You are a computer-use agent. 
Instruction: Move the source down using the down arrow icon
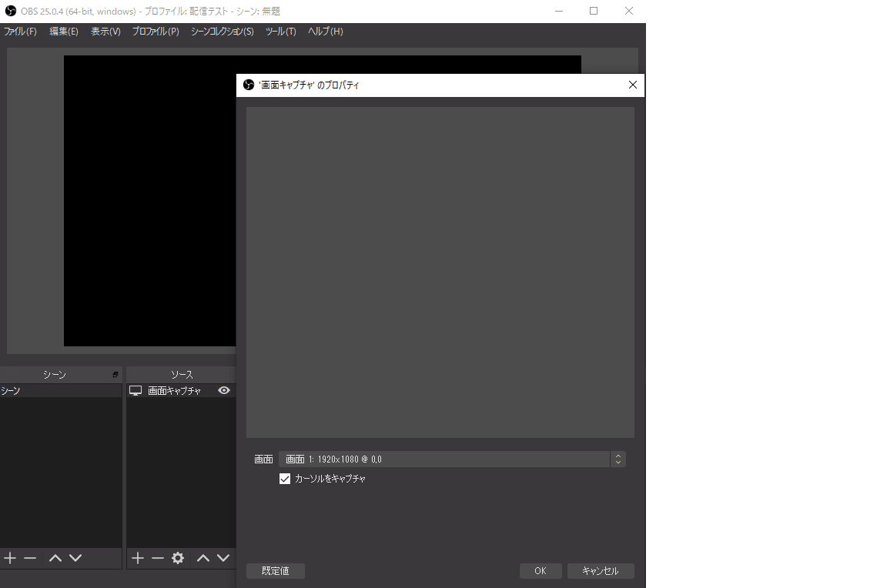click(x=223, y=558)
